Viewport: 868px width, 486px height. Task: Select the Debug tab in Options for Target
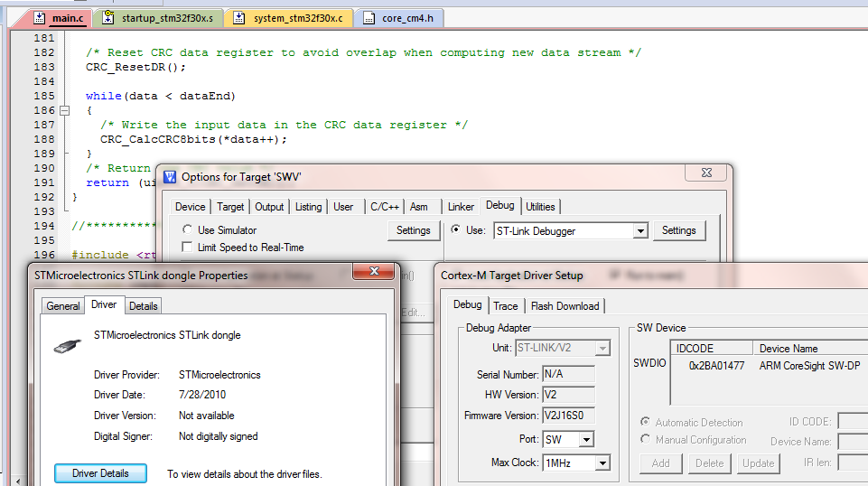pyautogui.click(x=499, y=205)
